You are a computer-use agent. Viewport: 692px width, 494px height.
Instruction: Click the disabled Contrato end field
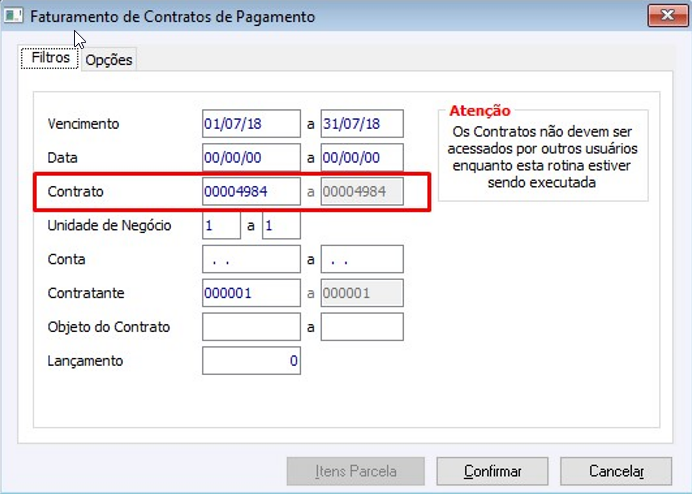pos(362,192)
